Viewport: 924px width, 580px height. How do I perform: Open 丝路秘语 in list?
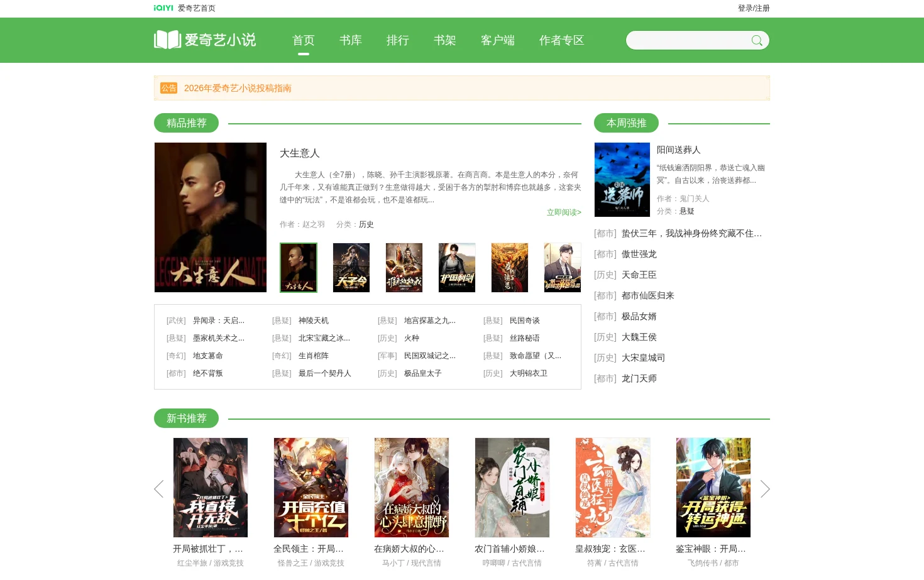point(525,338)
